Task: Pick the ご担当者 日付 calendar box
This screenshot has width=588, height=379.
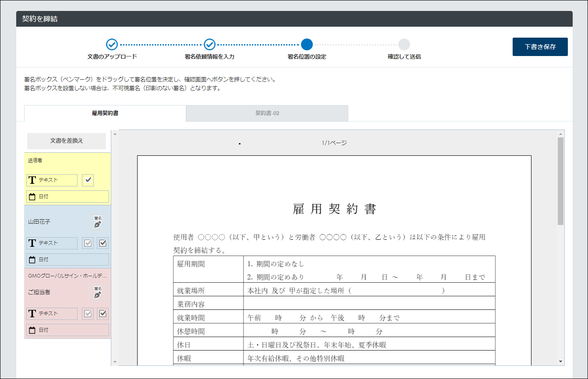Action: click(x=67, y=330)
